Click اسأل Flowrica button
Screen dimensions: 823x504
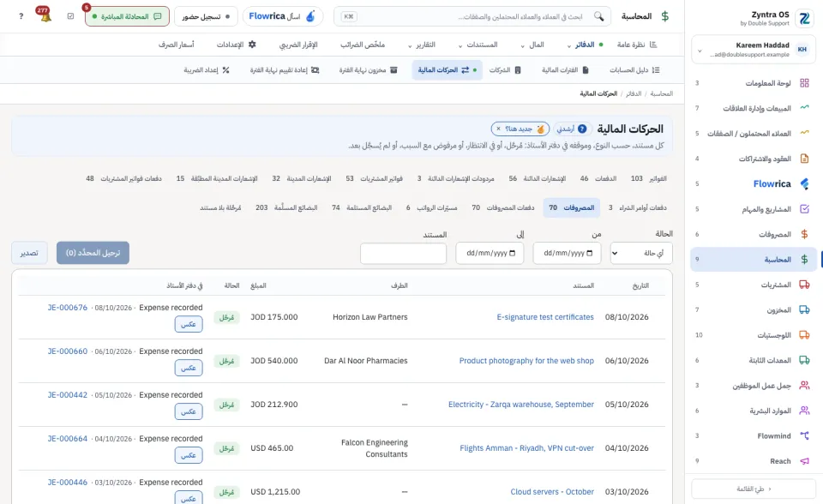click(x=282, y=16)
